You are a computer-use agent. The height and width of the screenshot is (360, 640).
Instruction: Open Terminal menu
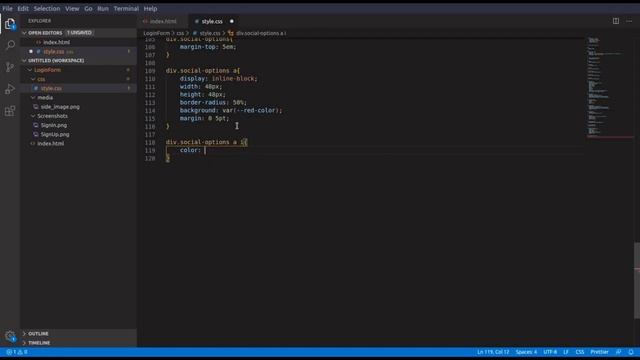coord(126,8)
